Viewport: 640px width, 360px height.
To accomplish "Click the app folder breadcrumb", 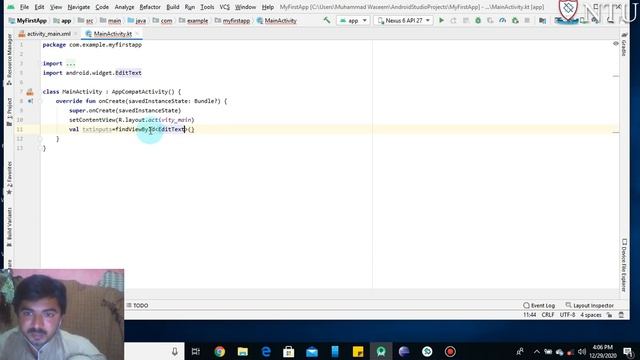I will coord(62,20).
